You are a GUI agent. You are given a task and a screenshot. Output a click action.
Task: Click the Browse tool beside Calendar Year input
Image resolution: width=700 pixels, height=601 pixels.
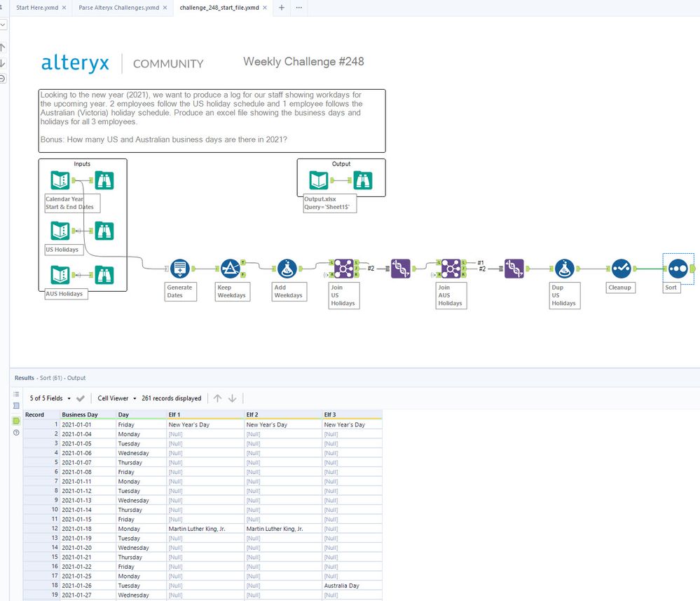click(x=104, y=180)
